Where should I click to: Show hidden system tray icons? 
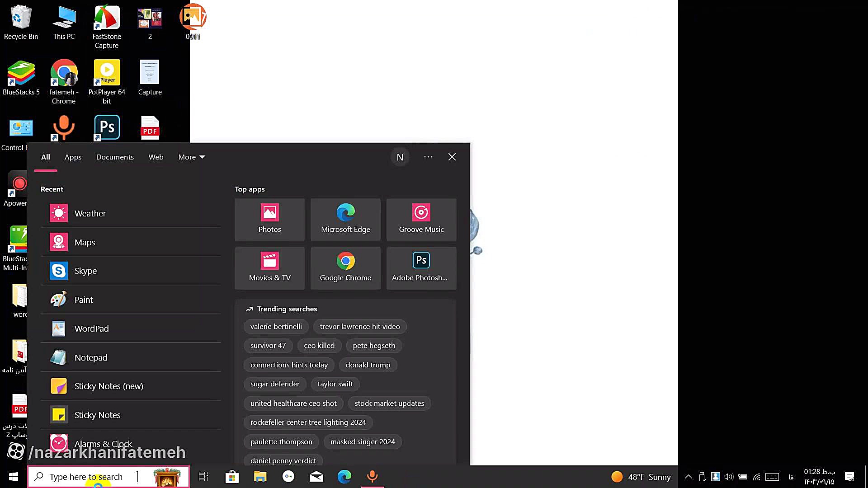tap(688, 477)
